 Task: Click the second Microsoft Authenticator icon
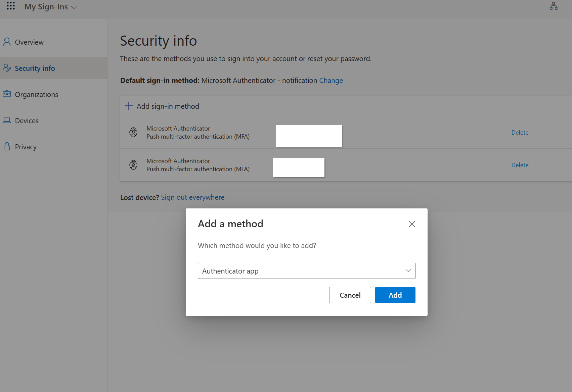click(133, 165)
